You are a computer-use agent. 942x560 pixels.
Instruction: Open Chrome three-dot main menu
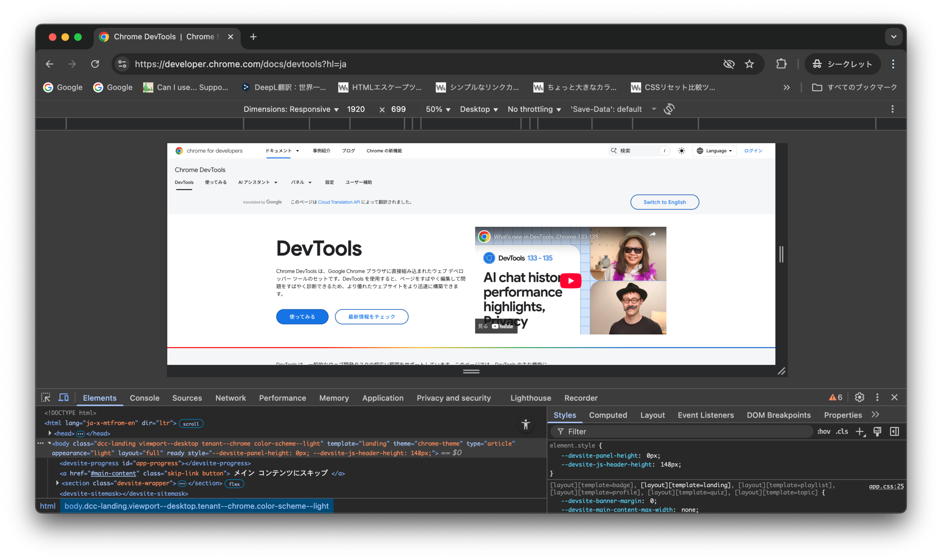(893, 64)
